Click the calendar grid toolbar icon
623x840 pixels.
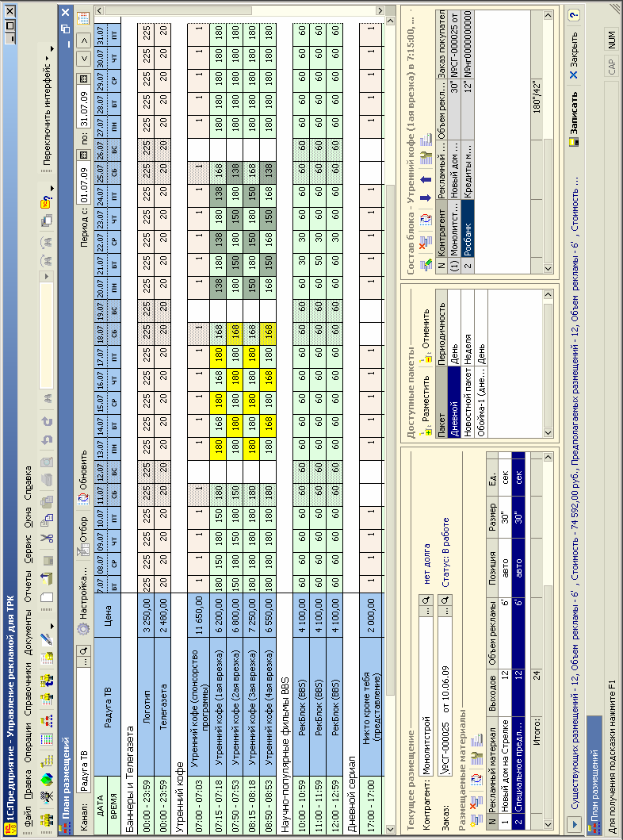47,740
